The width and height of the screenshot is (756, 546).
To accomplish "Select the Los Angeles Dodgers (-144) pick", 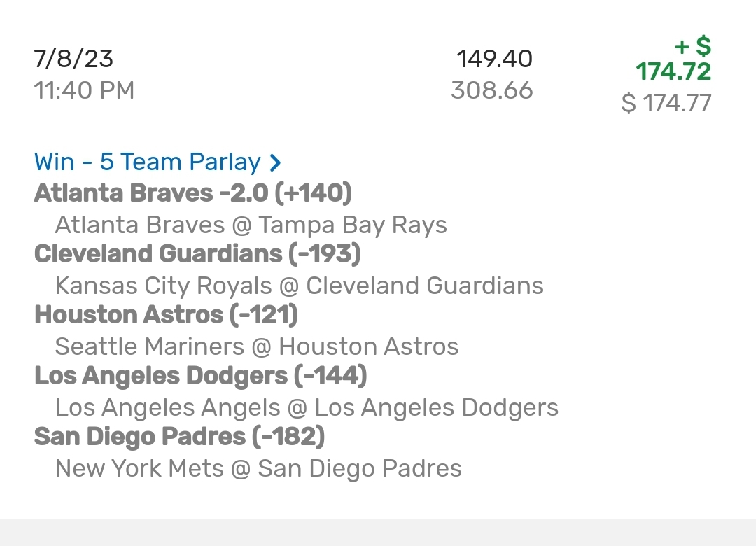I will point(201,376).
